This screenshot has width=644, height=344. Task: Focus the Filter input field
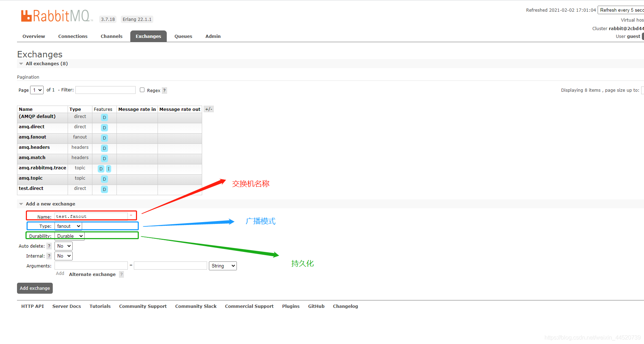pyautogui.click(x=106, y=90)
